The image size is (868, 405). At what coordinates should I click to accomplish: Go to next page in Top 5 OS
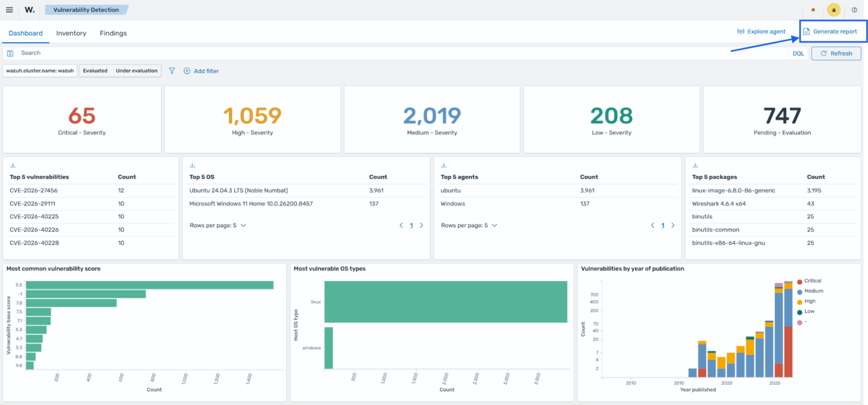(421, 225)
